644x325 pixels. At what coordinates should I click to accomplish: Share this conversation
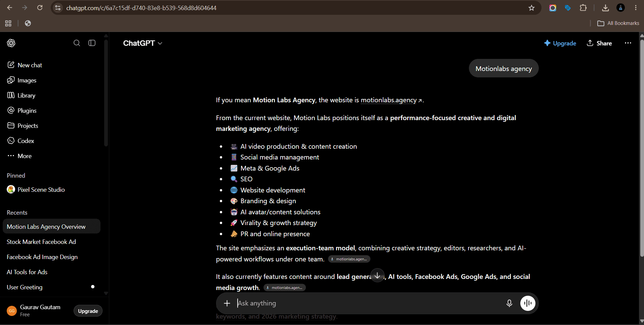[x=599, y=43]
